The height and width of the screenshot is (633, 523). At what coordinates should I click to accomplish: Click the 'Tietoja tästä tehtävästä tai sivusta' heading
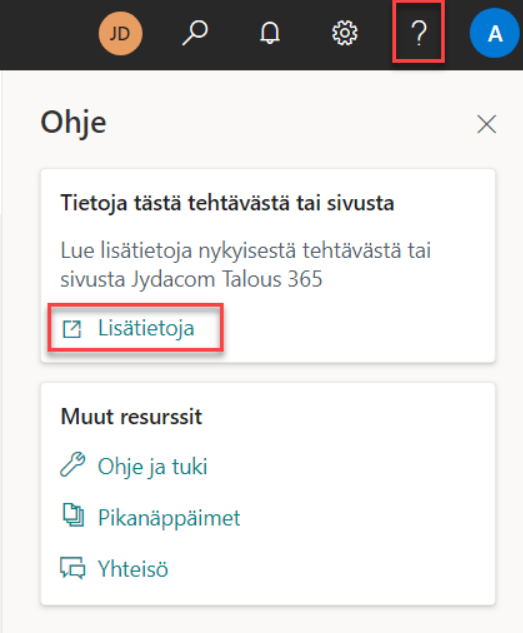pos(227,203)
